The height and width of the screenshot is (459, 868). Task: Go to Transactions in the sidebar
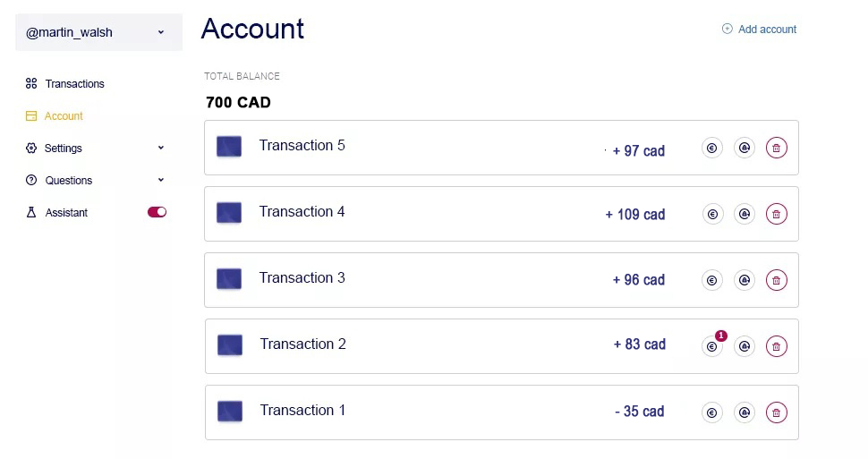point(74,84)
